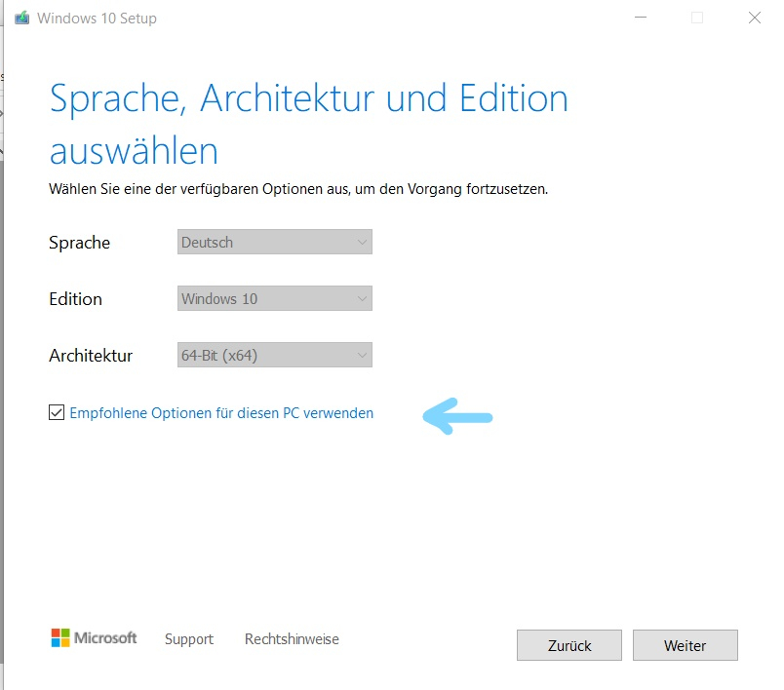The height and width of the screenshot is (690, 784).
Task: Open the Edition dropdown showing Windows 10
Action: pyautogui.click(x=275, y=298)
